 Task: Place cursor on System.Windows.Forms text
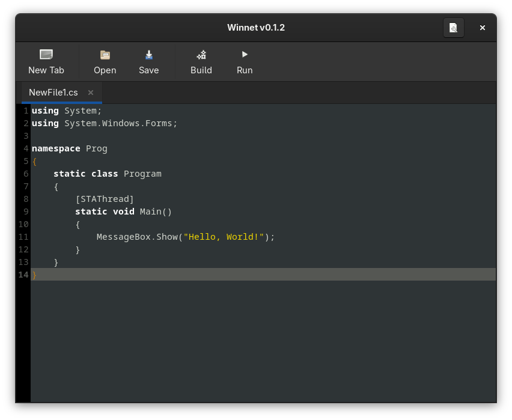tap(120, 123)
